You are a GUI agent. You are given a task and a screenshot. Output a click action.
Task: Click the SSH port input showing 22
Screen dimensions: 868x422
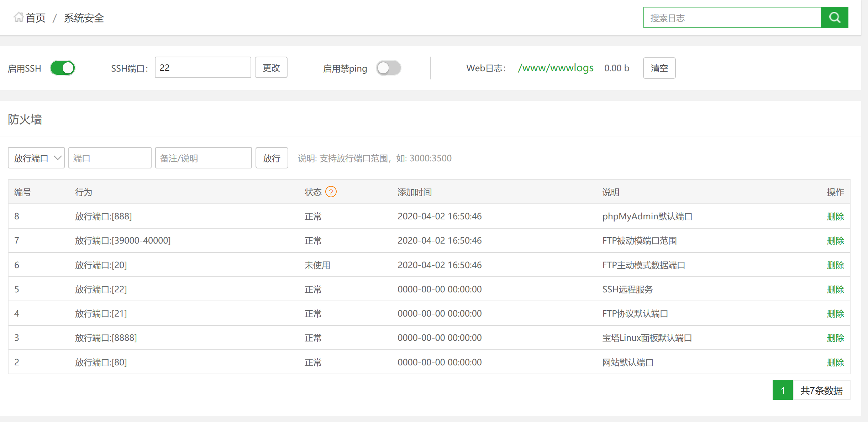click(202, 67)
